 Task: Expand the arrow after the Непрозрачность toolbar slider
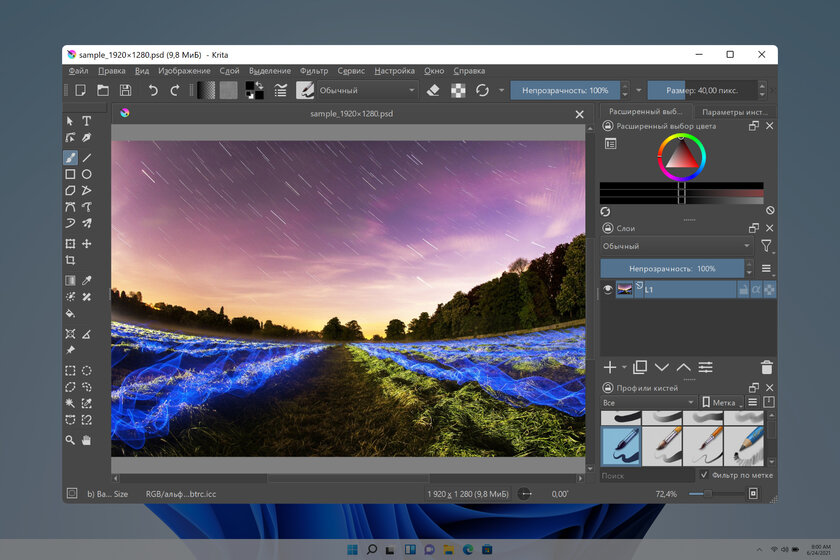point(639,91)
